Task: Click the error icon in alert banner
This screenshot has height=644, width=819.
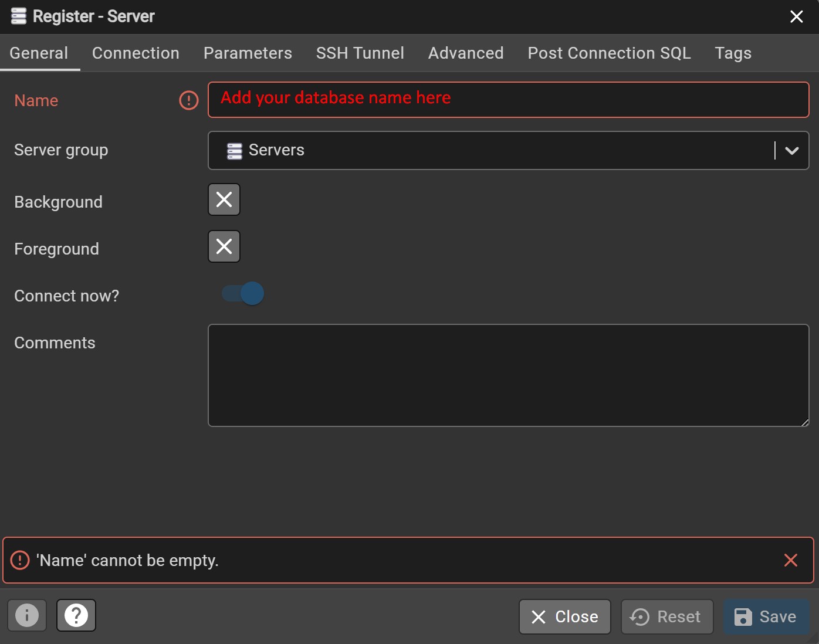Action: [x=20, y=560]
